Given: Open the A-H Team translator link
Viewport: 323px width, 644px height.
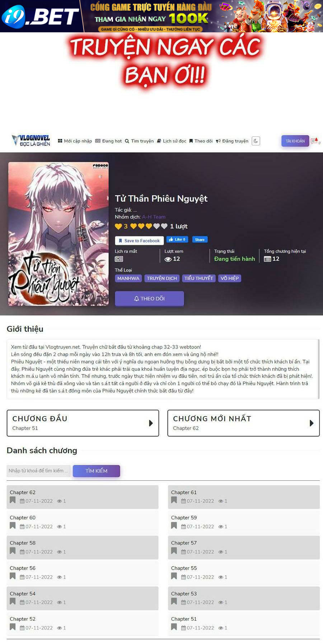Looking at the screenshot, I should pos(154,217).
